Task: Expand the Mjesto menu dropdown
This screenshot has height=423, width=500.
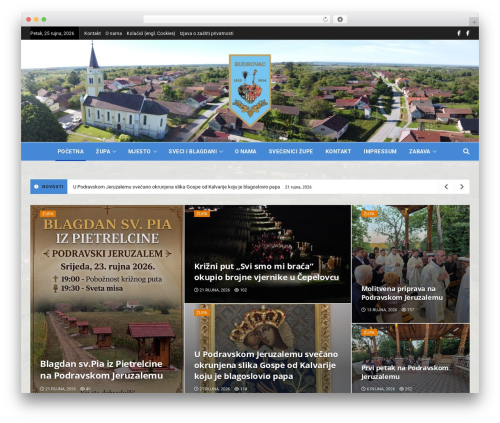Action: point(142,151)
